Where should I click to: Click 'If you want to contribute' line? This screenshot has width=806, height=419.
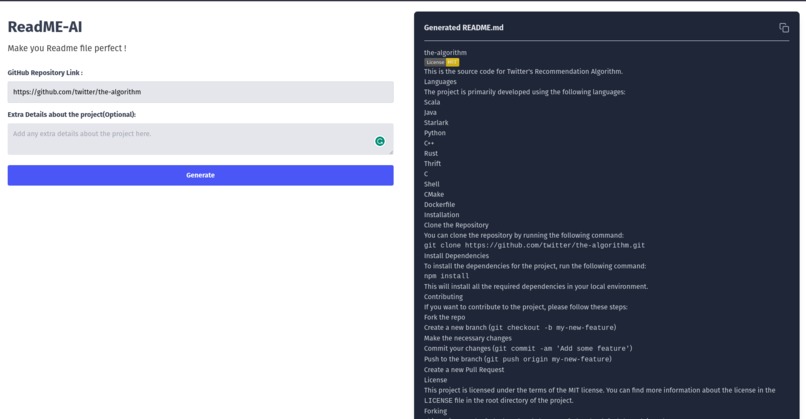point(525,307)
